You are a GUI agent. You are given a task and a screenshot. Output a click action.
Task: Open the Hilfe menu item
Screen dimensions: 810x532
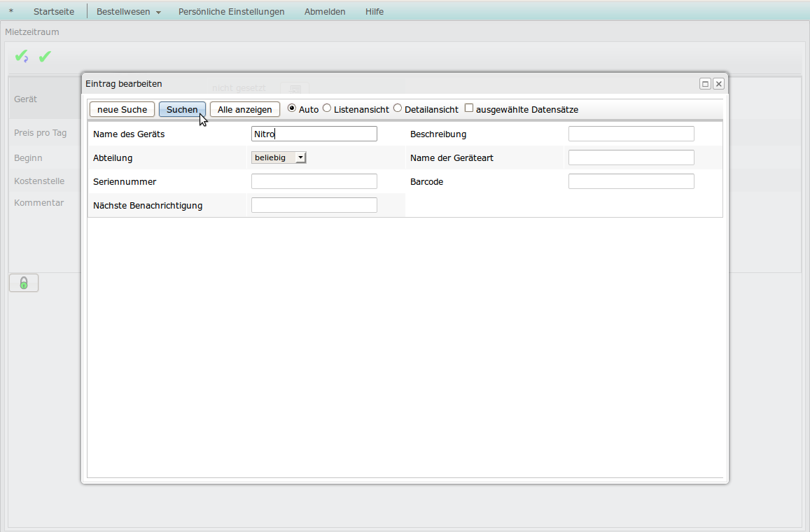click(375, 12)
